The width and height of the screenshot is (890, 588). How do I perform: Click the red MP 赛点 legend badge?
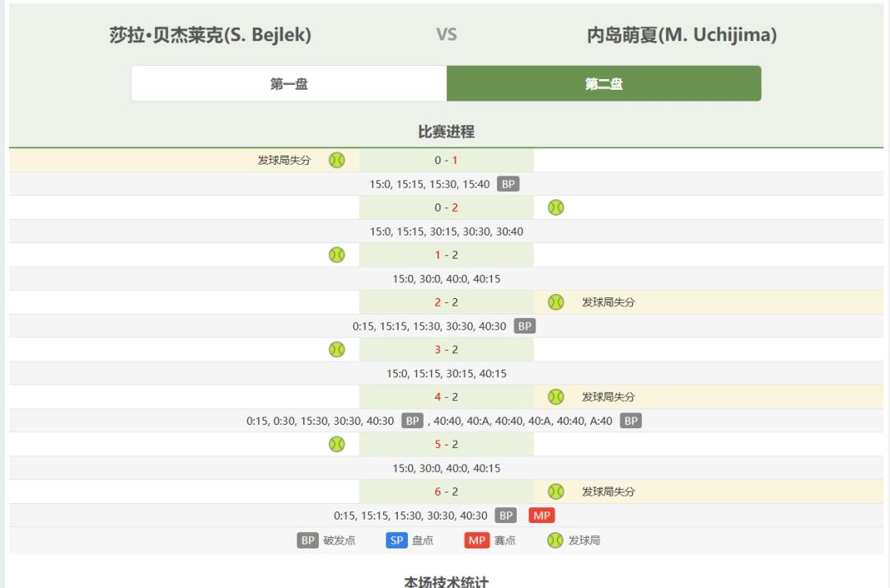[x=477, y=540]
